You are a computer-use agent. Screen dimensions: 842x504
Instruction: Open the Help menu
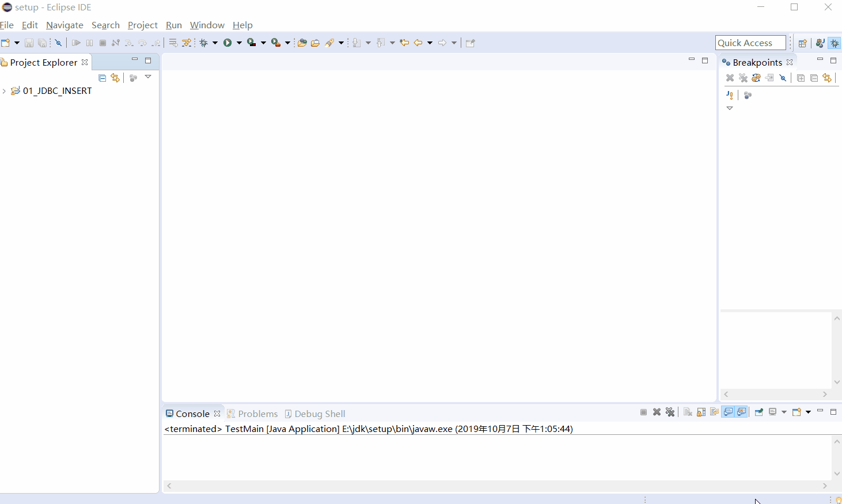click(242, 25)
